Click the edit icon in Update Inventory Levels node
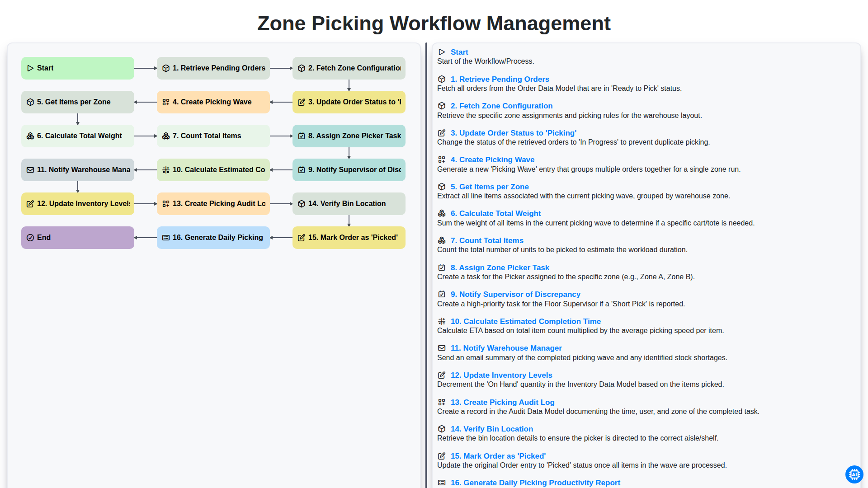Viewport: 868px width, 488px height. (30, 204)
